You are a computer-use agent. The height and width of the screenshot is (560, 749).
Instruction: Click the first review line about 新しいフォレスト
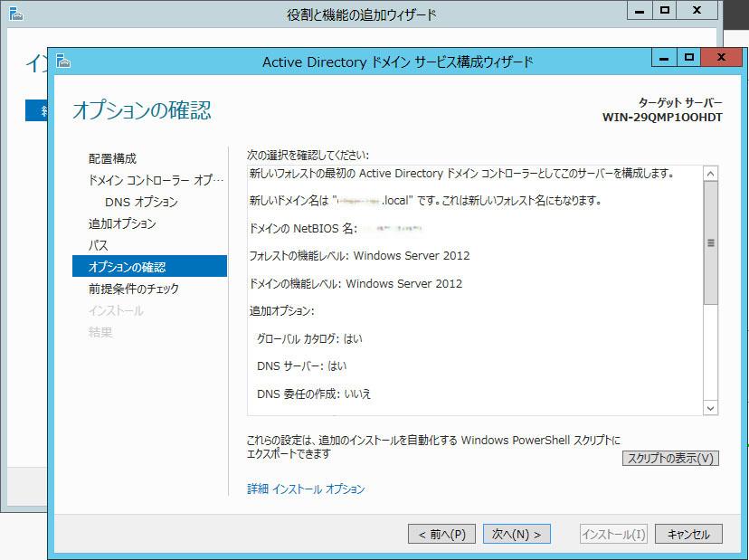point(461,174)
